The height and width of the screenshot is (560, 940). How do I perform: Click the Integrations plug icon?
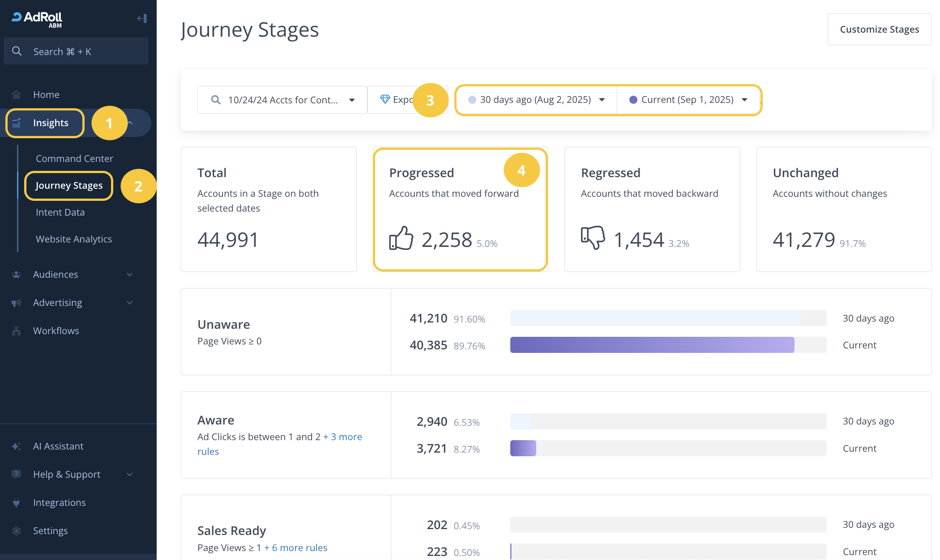coord(17,503)
